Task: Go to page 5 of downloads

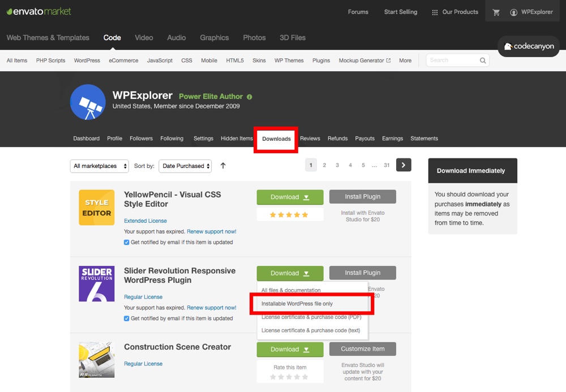Action: coord(363,165)
